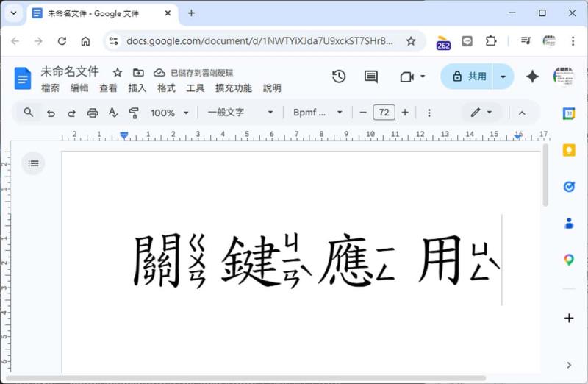The height and width of the screenshot is (384, 588).
Task: Decrease font size with minus
Action: click(362, 113)
